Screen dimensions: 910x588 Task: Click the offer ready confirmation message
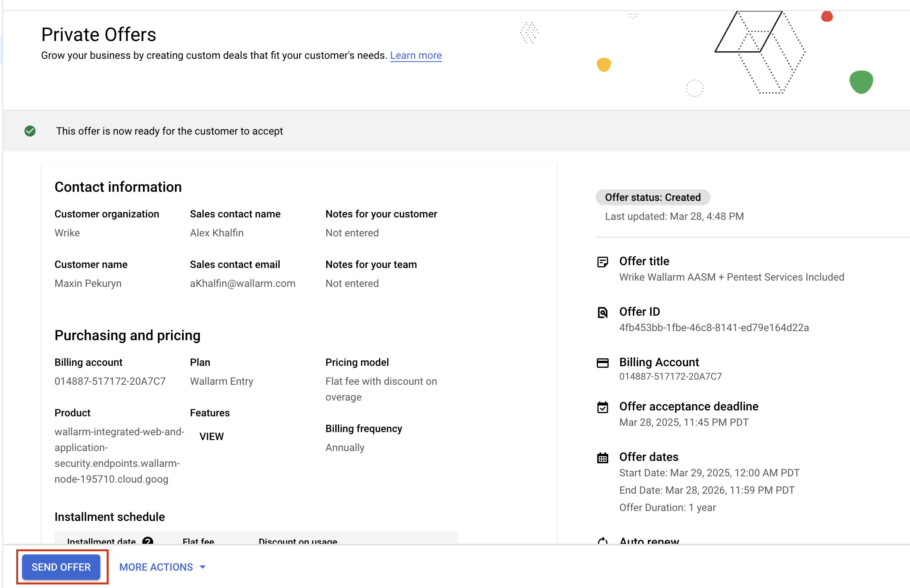(169, 131)
